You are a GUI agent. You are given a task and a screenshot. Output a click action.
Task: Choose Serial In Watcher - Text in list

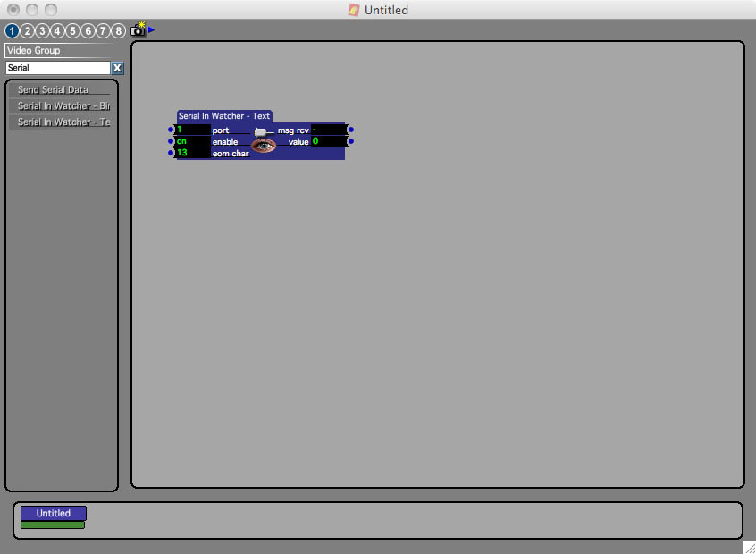(59, 122)
